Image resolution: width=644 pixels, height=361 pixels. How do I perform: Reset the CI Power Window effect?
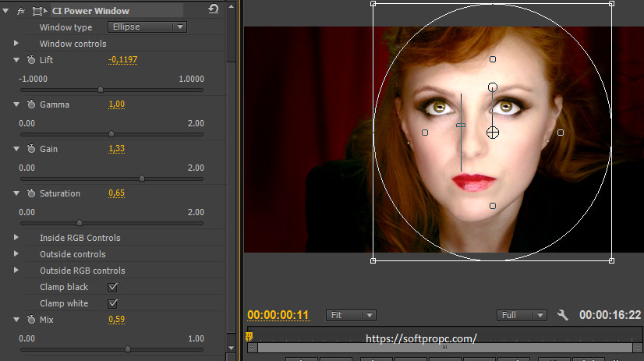214,9
